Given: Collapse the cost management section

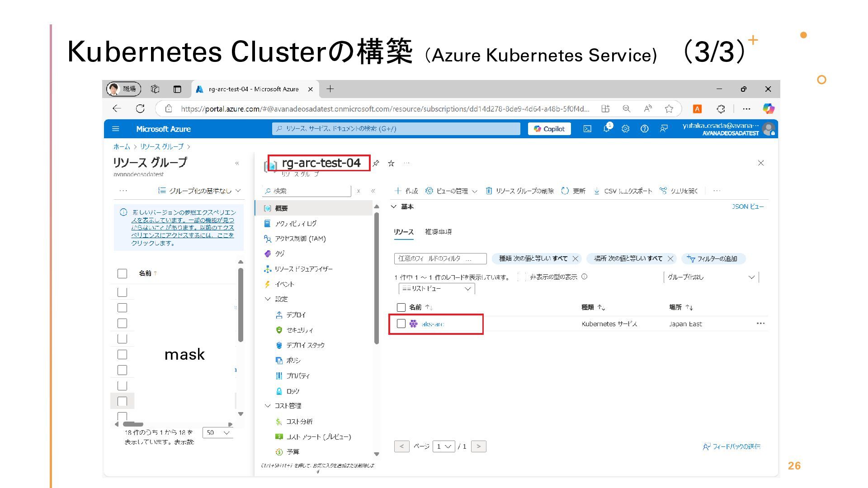Looking at the screenshot, I should click(x=268, y=406).
